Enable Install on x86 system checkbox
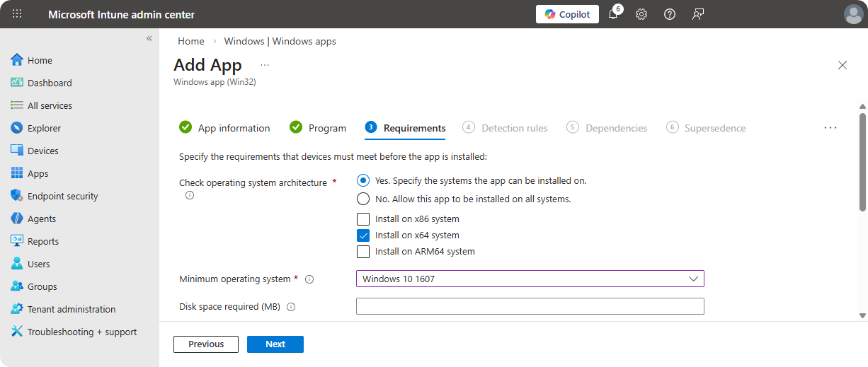Image resolution: width=868 pixels, height=367 pixels. click(363, 219)
